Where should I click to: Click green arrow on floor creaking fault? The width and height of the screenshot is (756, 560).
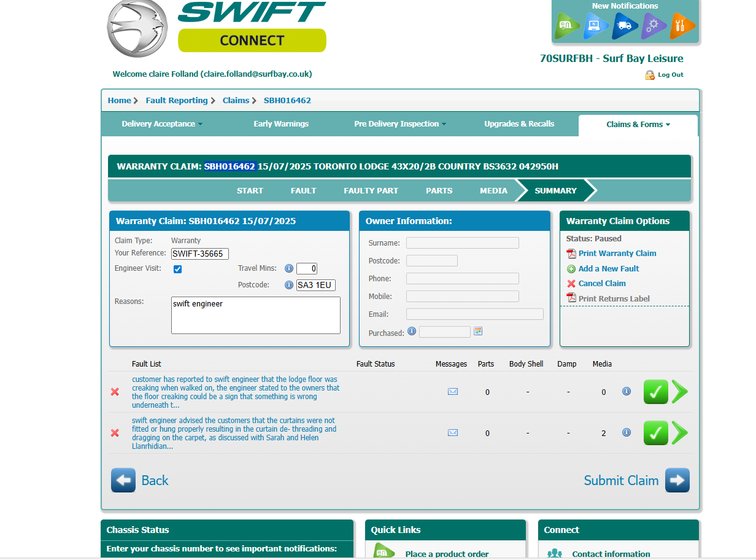(680, 392)
